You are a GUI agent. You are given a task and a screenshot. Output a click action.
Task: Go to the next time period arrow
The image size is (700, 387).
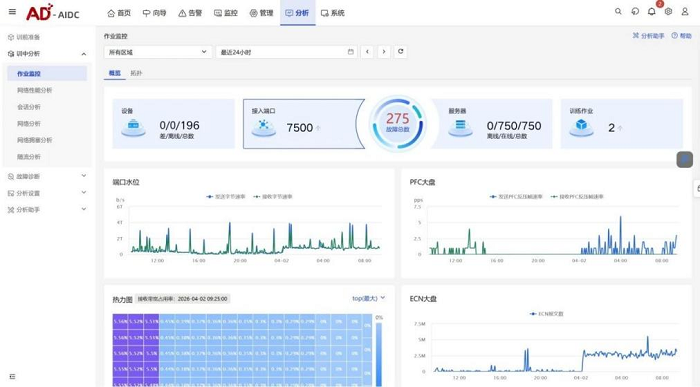point(383,52)
